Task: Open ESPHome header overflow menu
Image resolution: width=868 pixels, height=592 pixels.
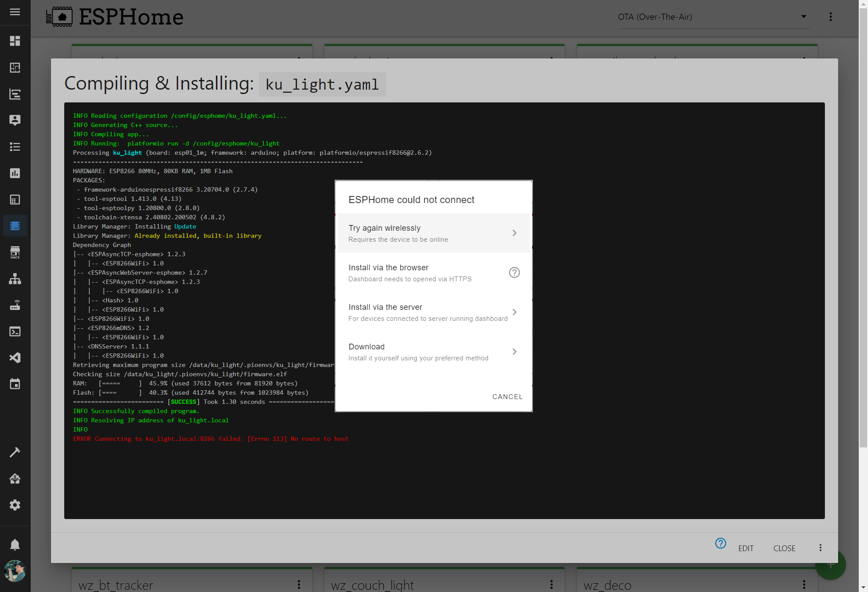Action: click(831, 17)
